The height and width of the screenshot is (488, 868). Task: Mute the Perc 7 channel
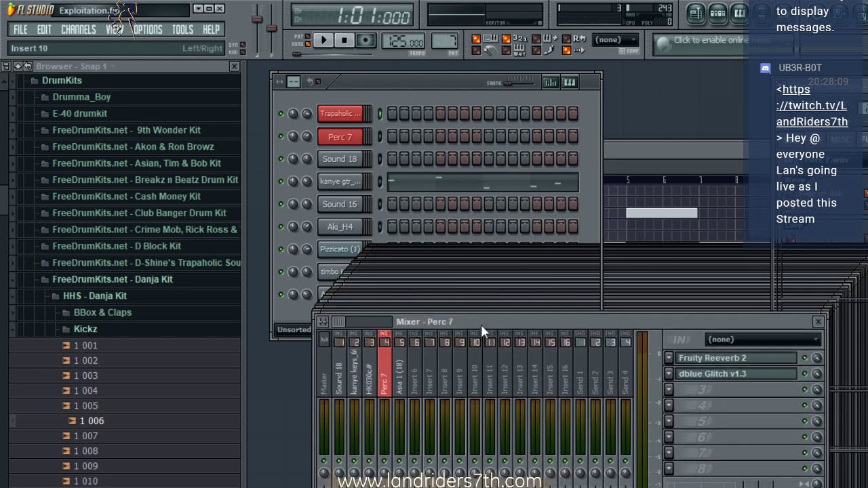tap(281, 136)
